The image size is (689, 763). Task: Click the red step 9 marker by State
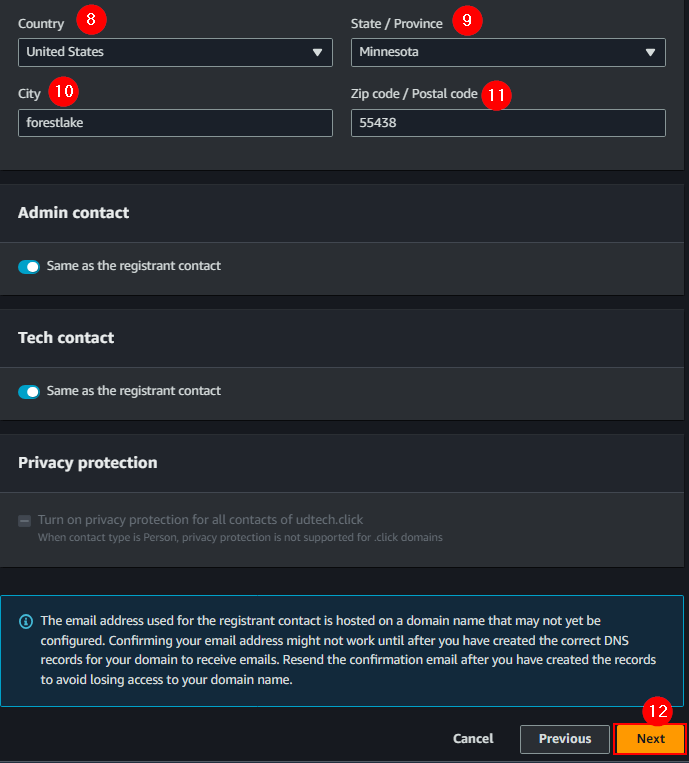(467, 22)
